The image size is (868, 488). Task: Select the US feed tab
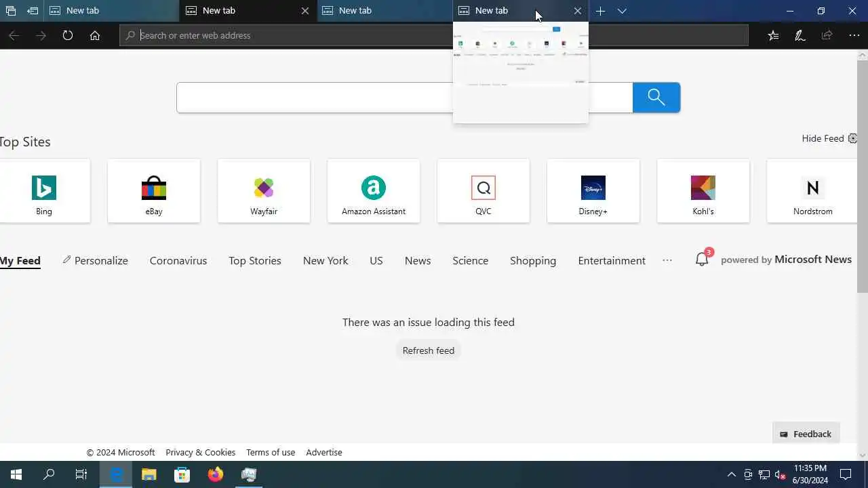(376, 260)
